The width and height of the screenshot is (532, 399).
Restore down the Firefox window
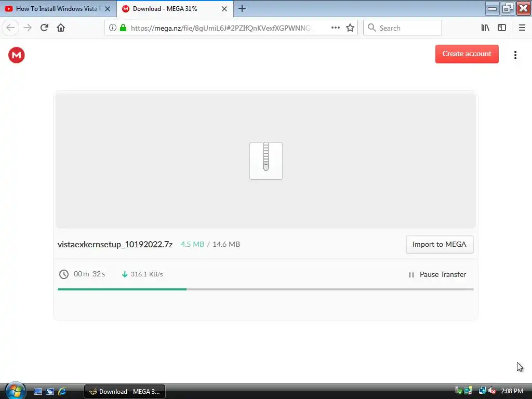[x=508, y=8]
